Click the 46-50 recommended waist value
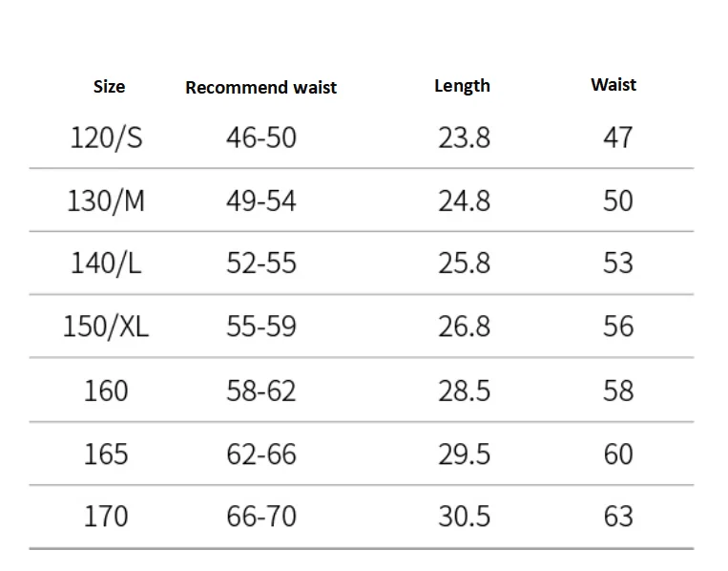The image size is (728, 571). click(x=260, y=137)
